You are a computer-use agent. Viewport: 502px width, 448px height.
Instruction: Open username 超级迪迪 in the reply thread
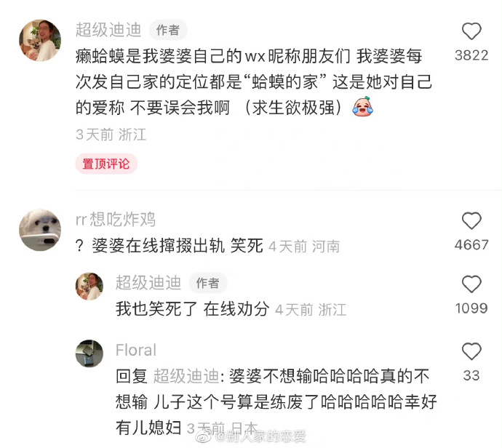[148, 283]
